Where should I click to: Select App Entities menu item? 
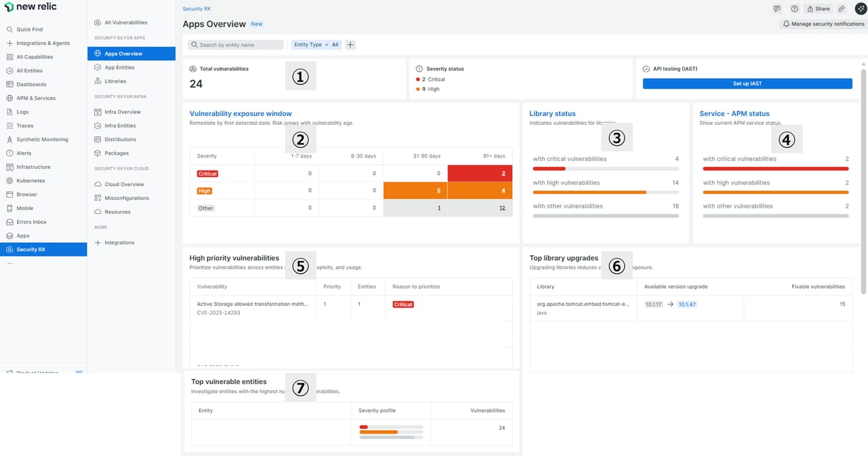coord(119,68)
